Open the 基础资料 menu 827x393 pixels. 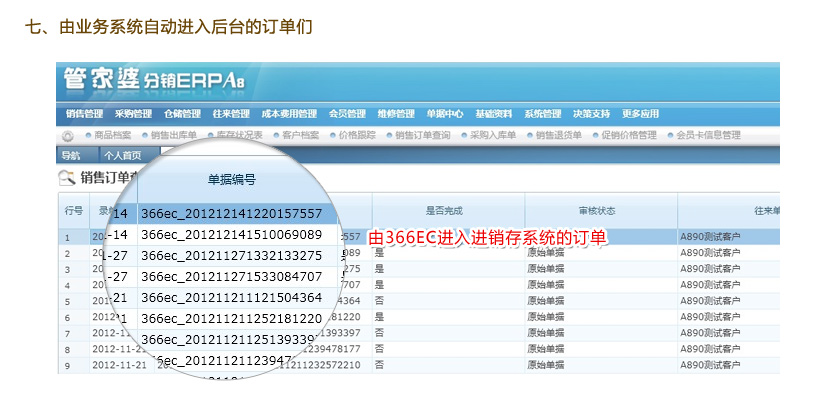click(x=494, y=114)
